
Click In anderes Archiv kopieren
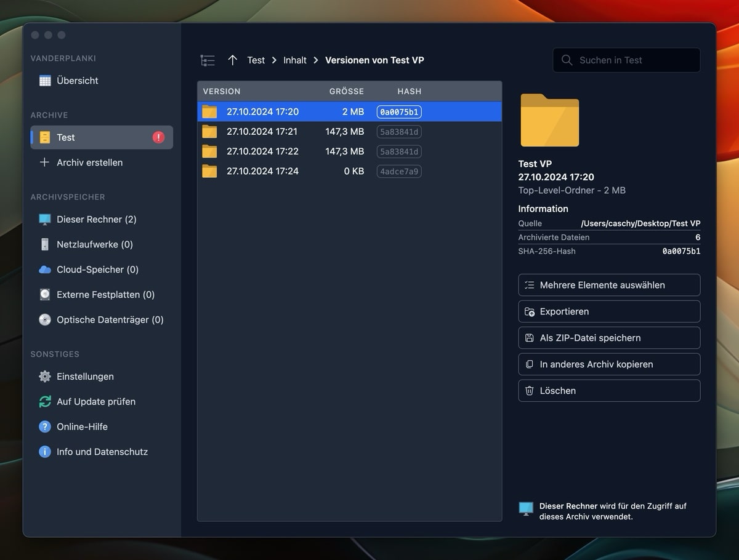(608, 364)
